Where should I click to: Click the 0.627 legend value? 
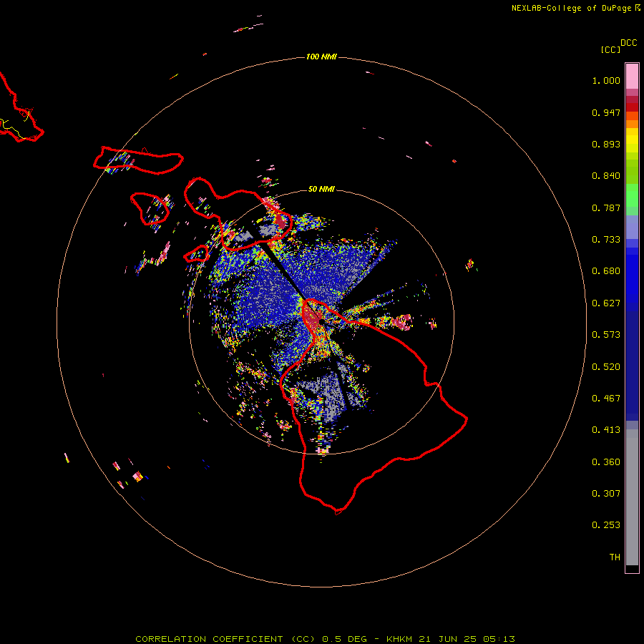coord(606,303)
